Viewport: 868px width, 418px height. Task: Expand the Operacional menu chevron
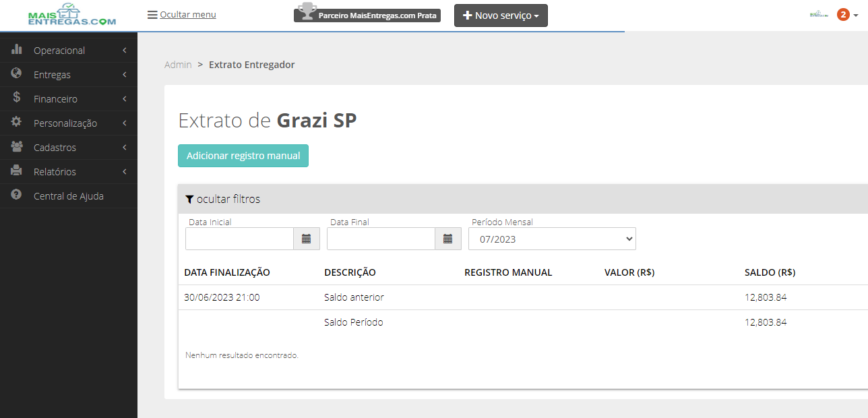point(125,51)
